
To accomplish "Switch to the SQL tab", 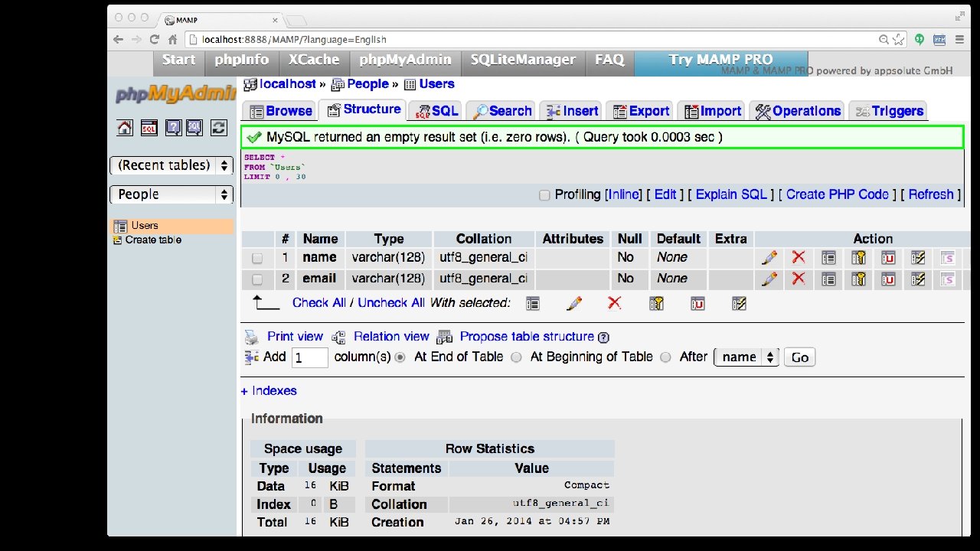I will pyautogui.click(x=436, y=111).
